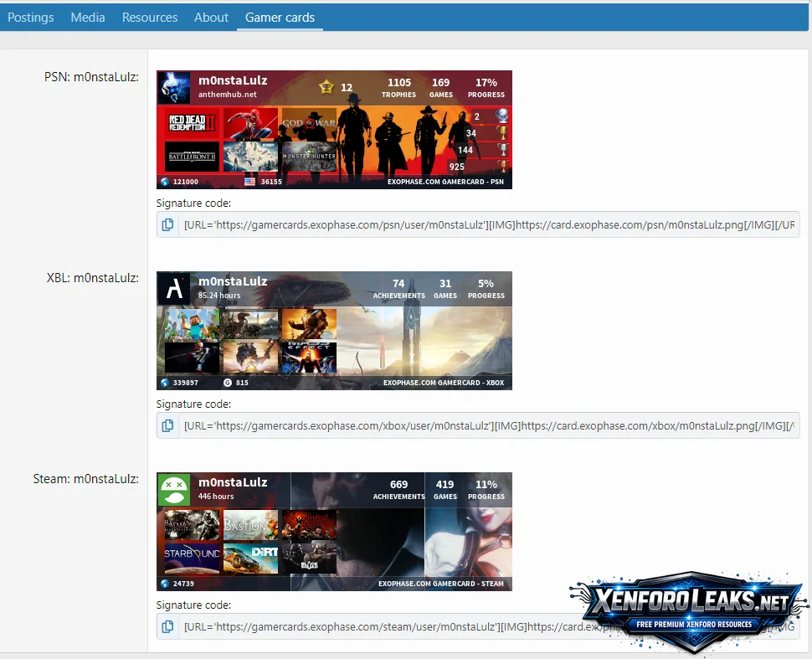
Task: Click the 169 GAMES stat
Action: point(441,88)
